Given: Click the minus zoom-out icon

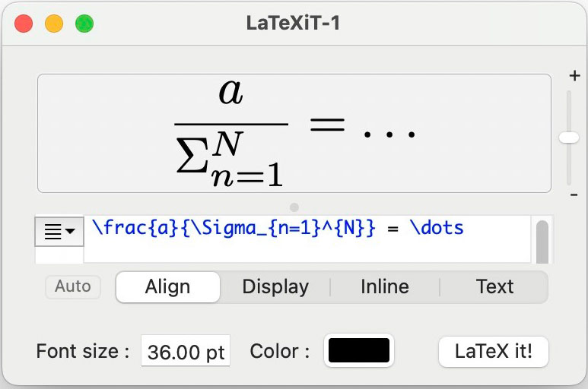Looking at the screenshot, I should [574, 195].
